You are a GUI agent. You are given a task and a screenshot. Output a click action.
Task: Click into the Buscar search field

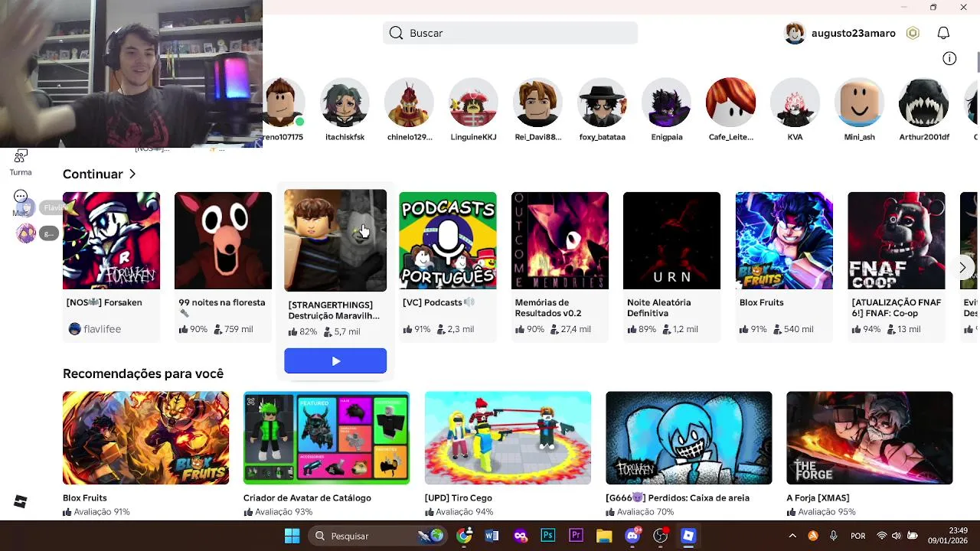tap(510, 33)
